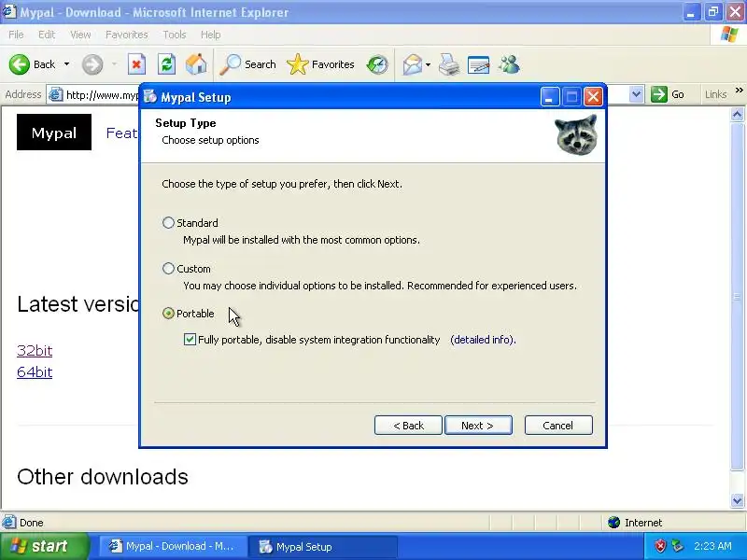Open the Back button history dropdown arrow
The height and width of the screenshot is (560, 747).
click(x=66, y=64)
